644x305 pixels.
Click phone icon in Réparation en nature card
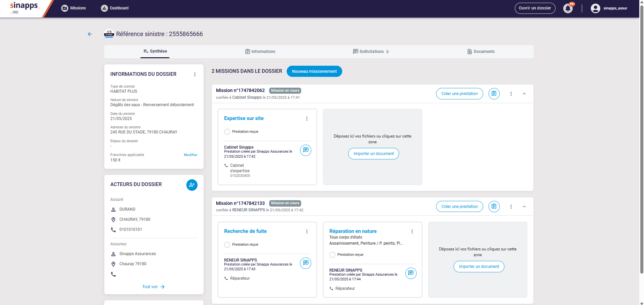pos(331,288)
